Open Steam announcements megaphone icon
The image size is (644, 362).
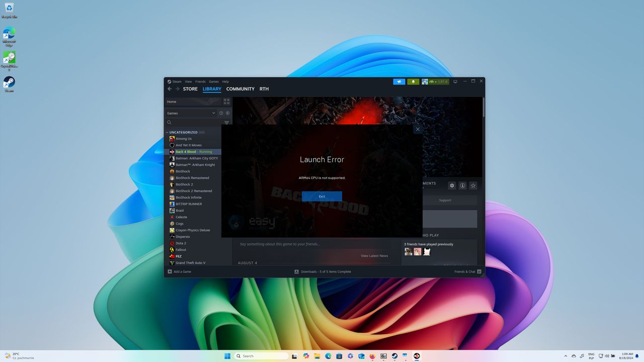[399, 81]
